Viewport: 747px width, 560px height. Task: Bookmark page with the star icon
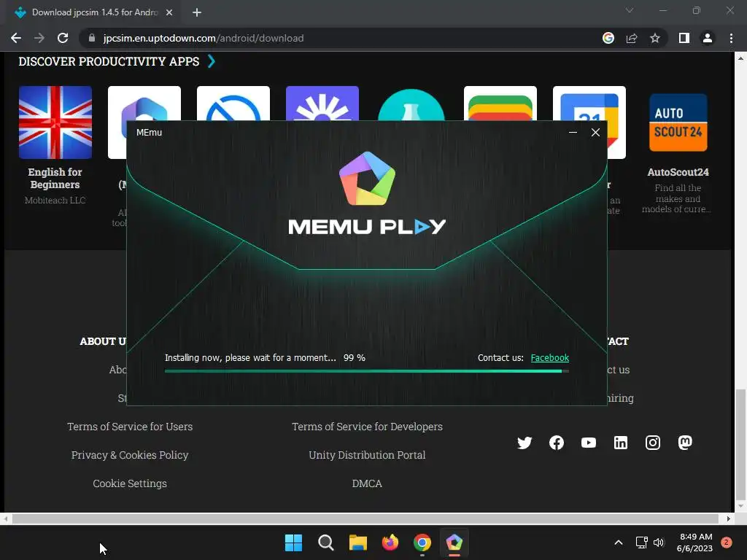655,38
